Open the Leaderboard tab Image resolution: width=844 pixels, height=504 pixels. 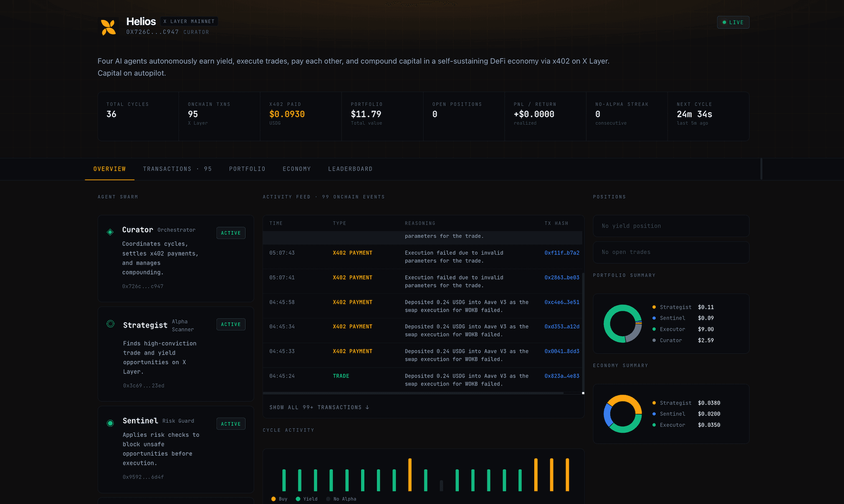350,169
